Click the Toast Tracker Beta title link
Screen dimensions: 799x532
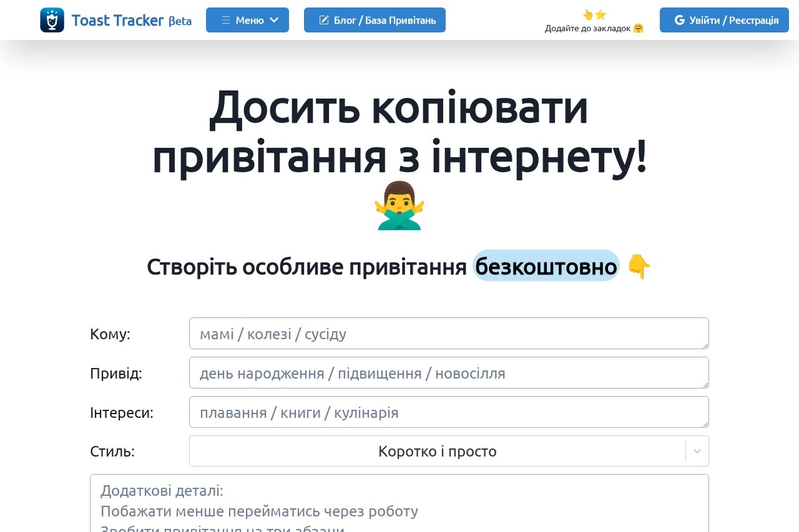pyautogui.click(x=131, y=20)
